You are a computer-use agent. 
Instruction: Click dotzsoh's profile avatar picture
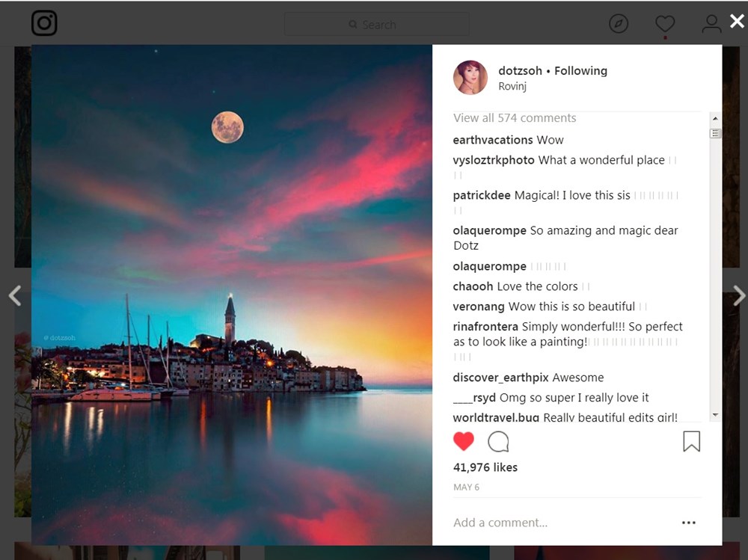click(470, 78)
